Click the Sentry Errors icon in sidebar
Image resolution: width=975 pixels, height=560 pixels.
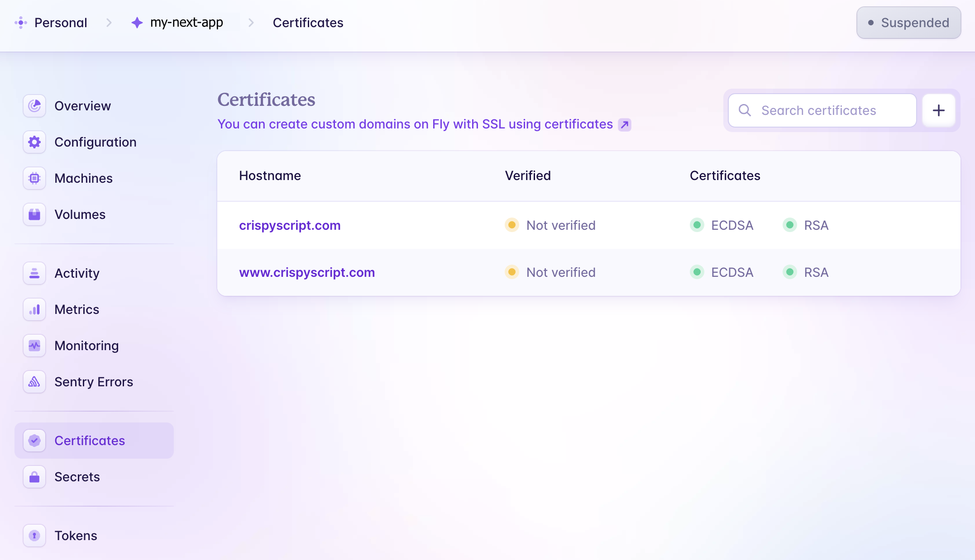[x=33, y=381]
